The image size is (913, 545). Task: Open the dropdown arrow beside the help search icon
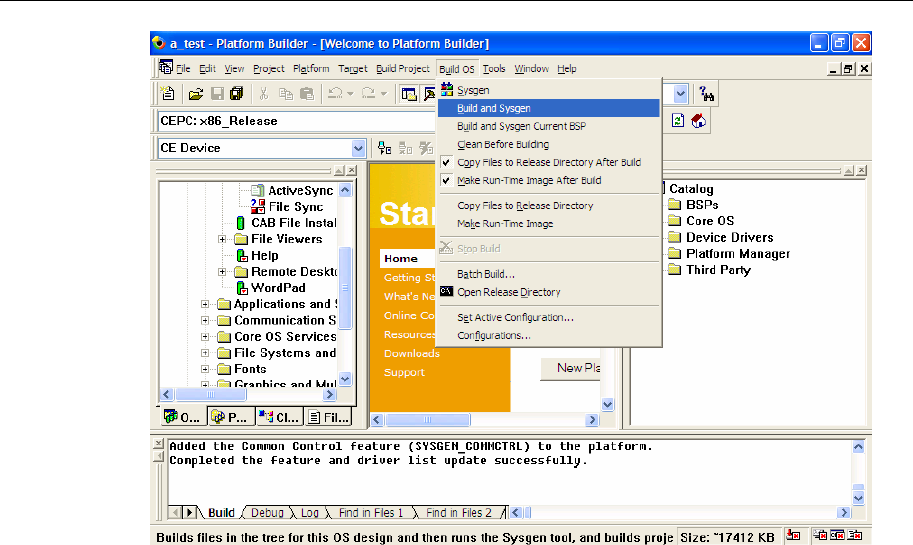click(680, 94)
